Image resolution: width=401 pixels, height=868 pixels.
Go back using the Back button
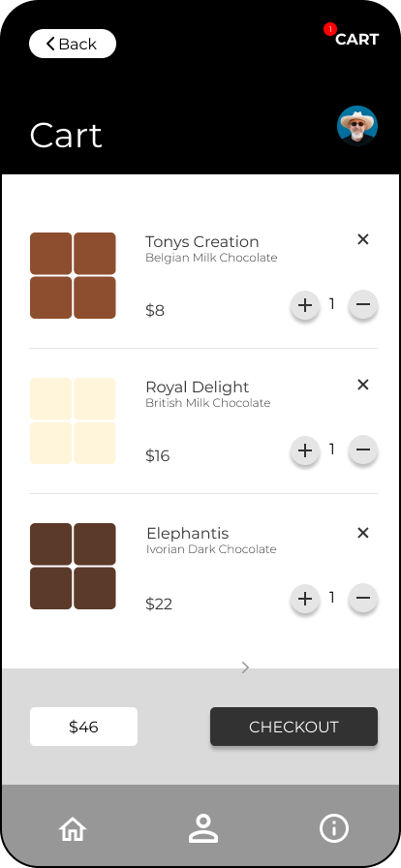click(x=73, y=44)
